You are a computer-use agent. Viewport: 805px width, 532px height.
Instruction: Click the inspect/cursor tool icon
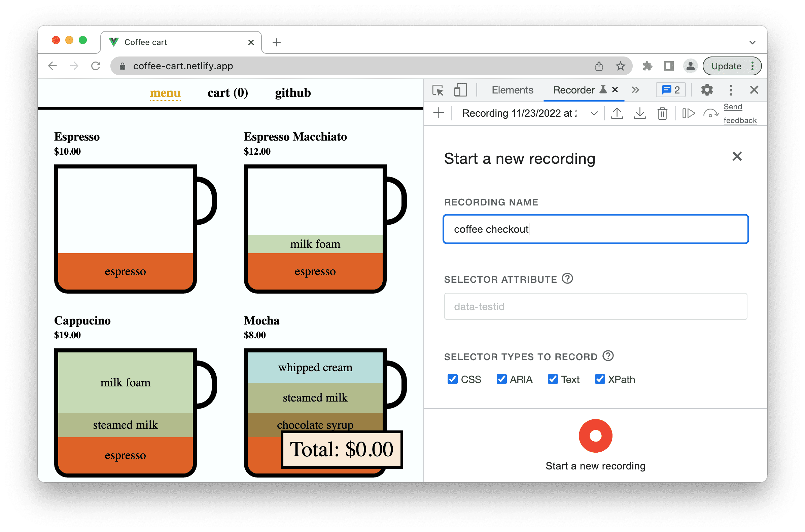tap(438, 91)
